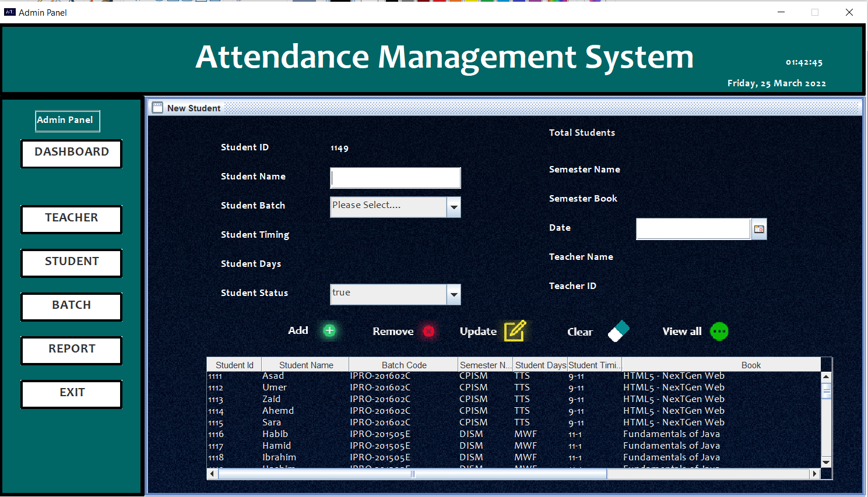Click the yellow Update pencil icon

click(515, 330)
